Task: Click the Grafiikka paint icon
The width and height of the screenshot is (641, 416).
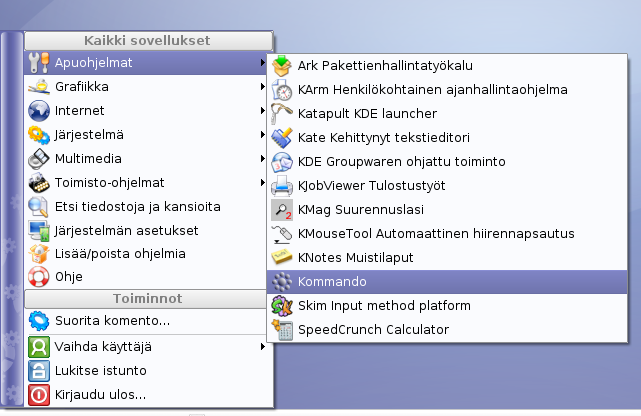Action: [39, 87]
